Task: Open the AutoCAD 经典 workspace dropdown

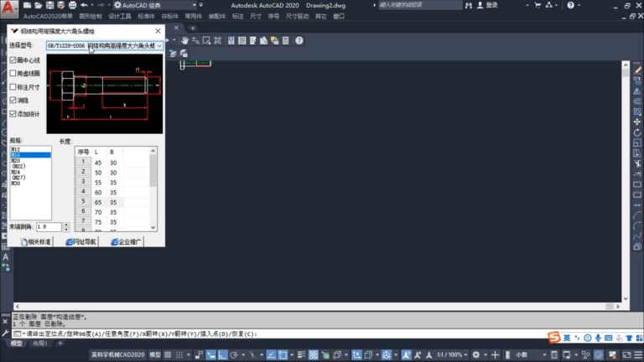Action: 154,5
